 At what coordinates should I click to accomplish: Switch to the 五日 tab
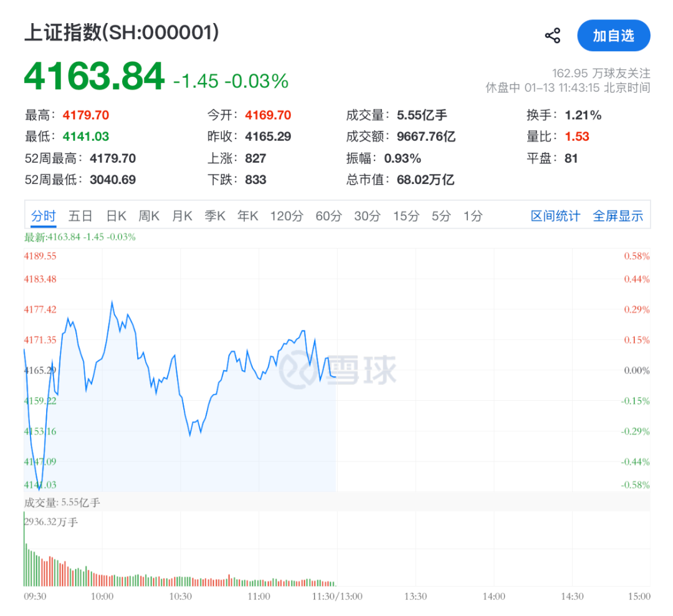tap(80, 216)
